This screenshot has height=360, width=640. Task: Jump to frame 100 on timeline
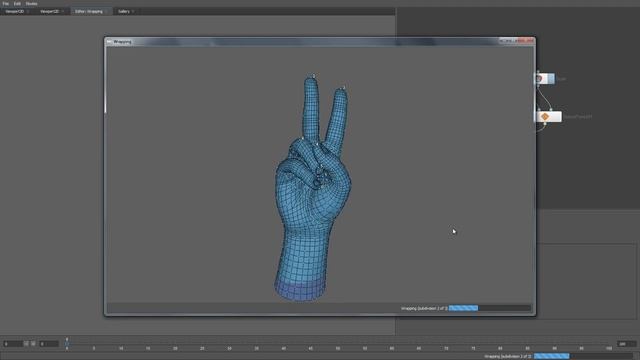(x=609, y=348)
